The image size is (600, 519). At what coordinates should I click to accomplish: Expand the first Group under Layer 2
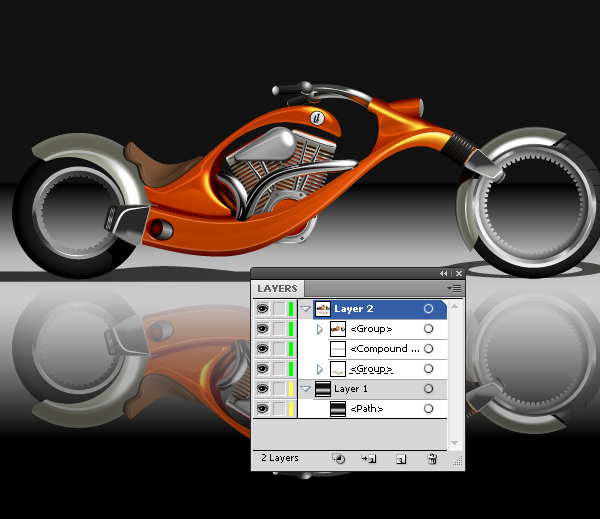coord(320,329)
